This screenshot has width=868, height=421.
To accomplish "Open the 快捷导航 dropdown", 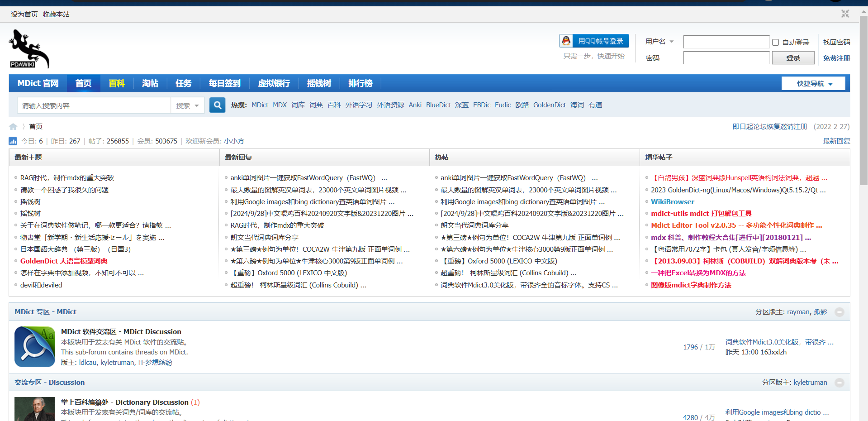I will pos(813,84).
